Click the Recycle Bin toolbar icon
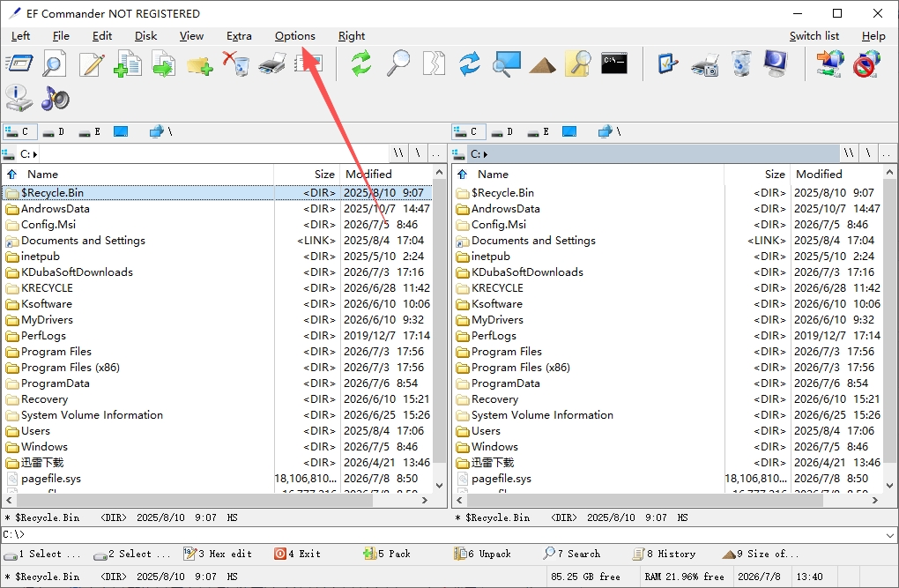 (740, 63)
